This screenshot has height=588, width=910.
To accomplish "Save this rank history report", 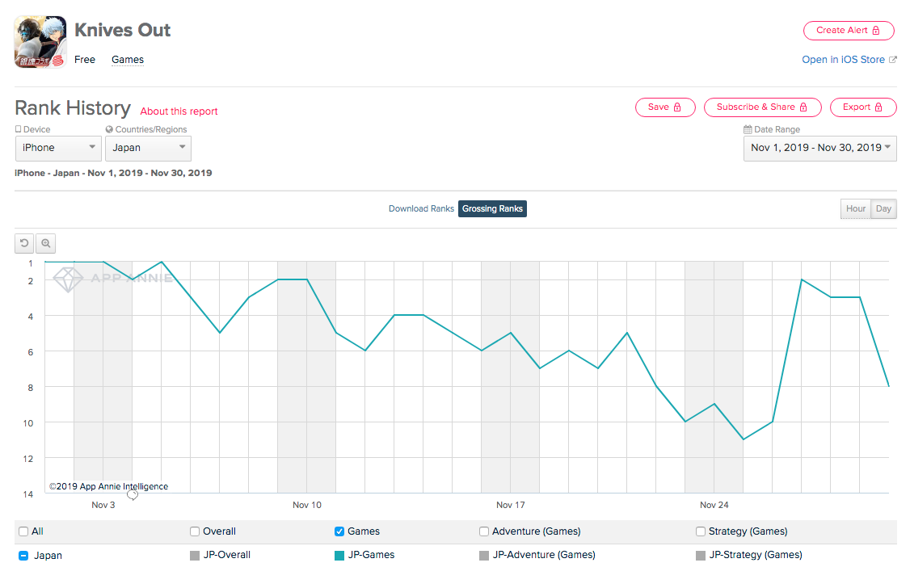I will pyautogui.click(x=665, y=107).
